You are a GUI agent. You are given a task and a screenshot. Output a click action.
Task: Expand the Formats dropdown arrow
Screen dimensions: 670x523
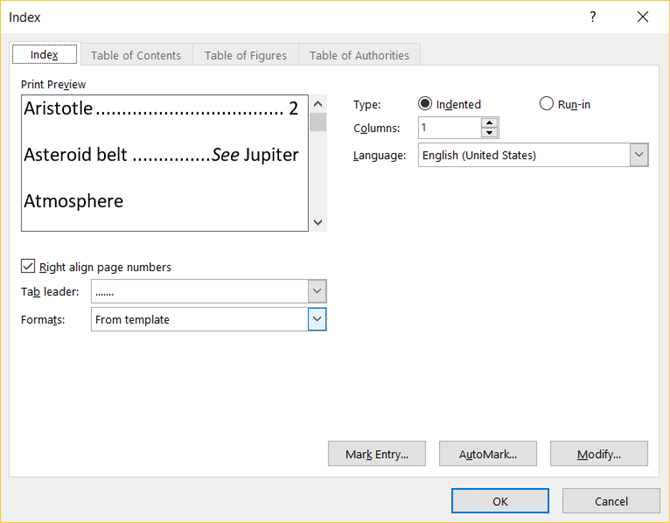click(317, 319)
